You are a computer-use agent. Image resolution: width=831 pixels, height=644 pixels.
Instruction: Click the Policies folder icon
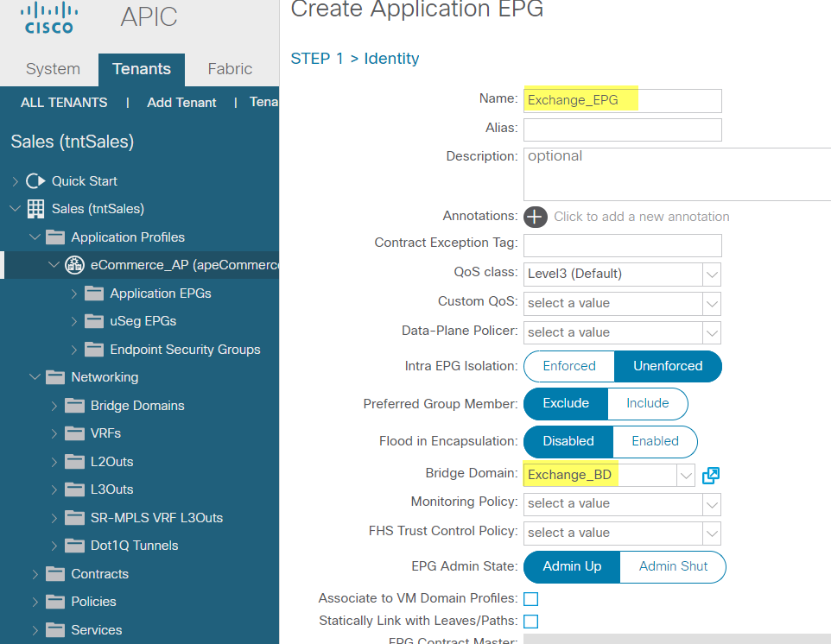coord(55,602)
